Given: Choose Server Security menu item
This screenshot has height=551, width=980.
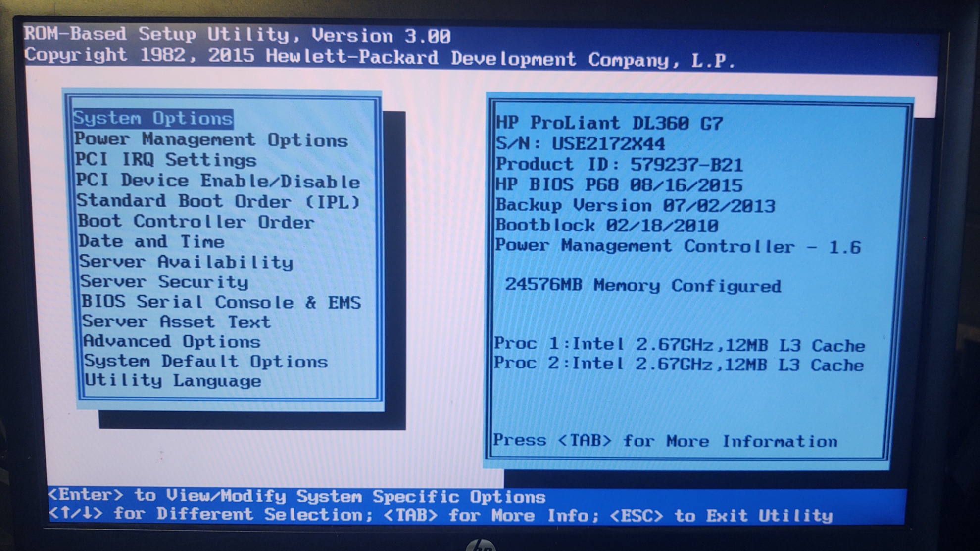Looking at the screenshot, I should (164, 282).
